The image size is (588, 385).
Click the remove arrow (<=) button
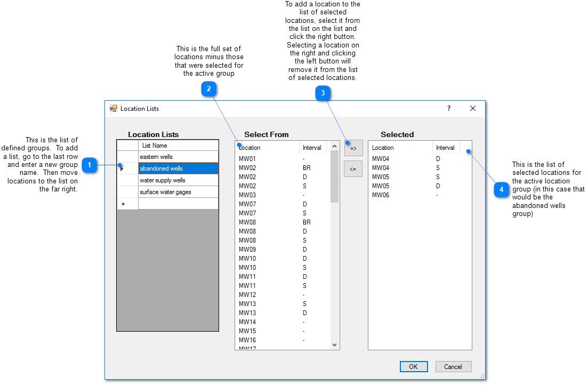353,169
